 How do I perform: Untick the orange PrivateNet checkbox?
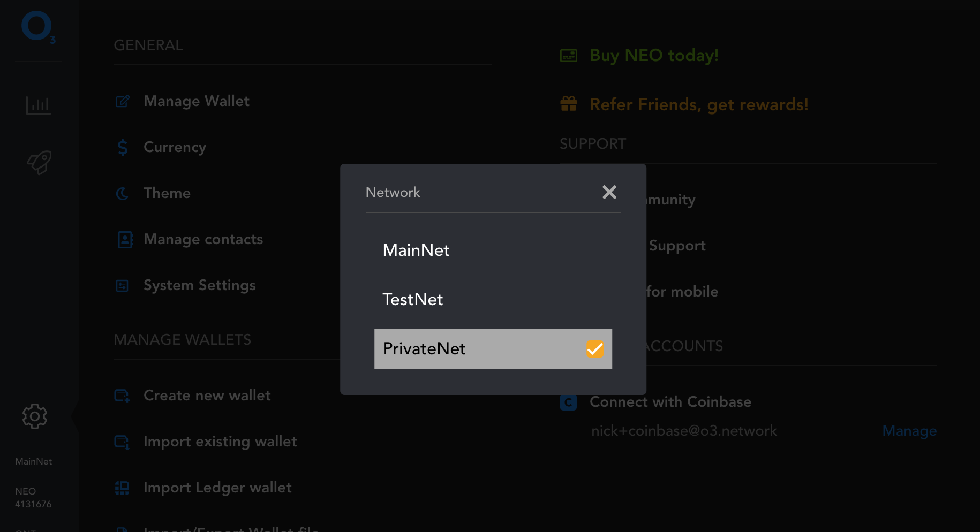tap(595, 349)
